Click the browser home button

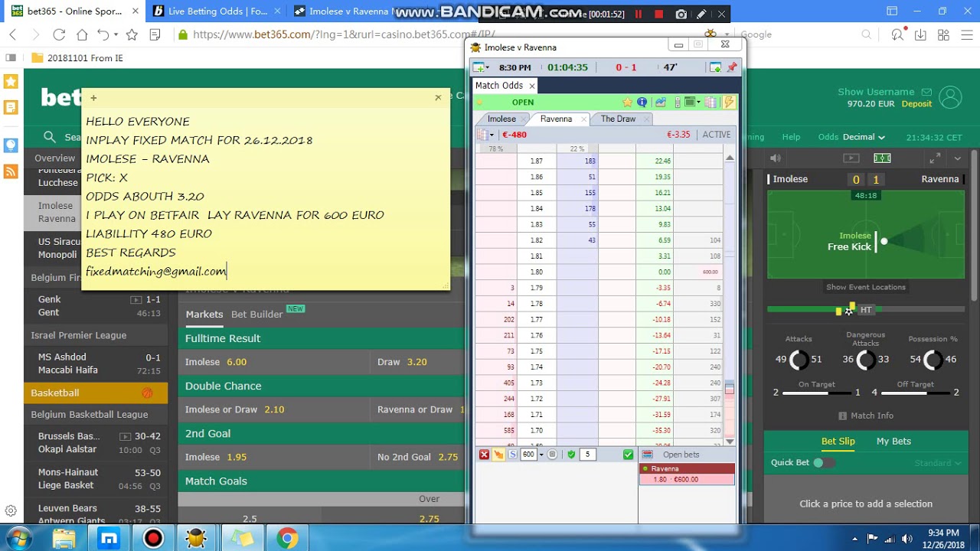click(x=82, y=34)
